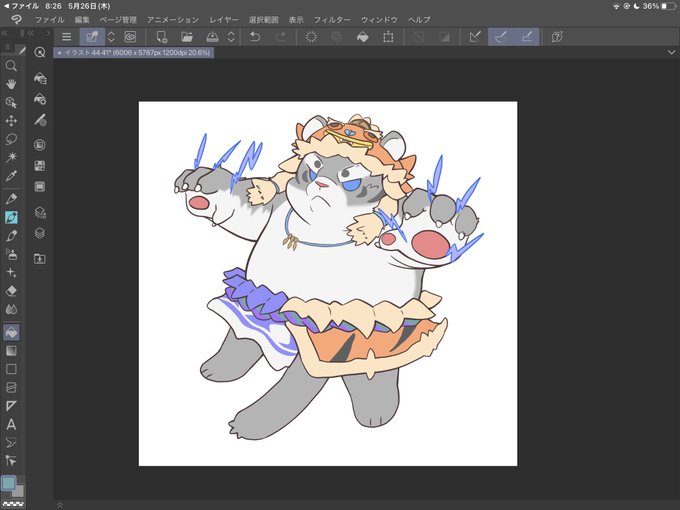Select the Eyedropper tool
Image resolution: width=680 pixels, height=510 pixels.
click(x=11, y=176)
